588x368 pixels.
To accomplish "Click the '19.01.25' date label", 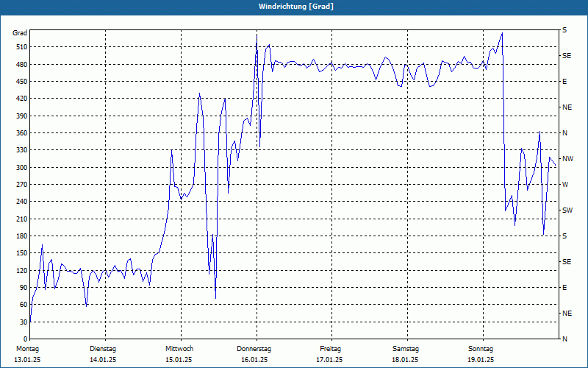I will [x=481, y=360].
